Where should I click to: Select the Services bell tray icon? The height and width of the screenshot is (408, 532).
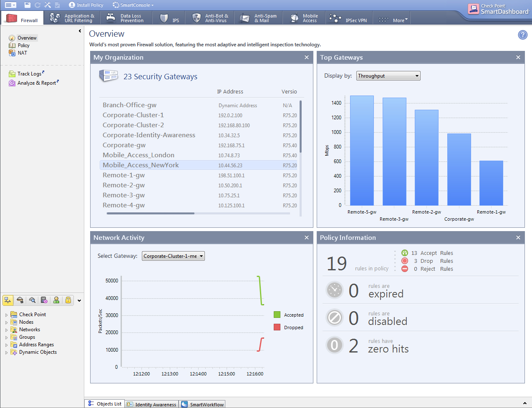coord(20,300)
